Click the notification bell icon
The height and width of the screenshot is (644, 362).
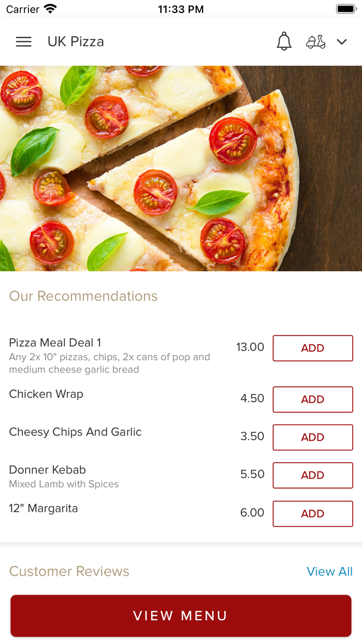(x=283, y=41)
